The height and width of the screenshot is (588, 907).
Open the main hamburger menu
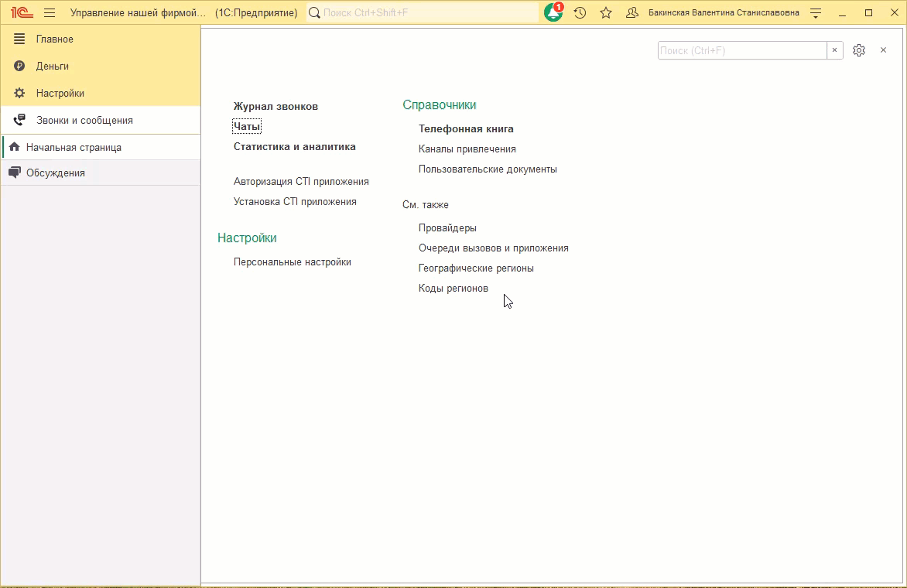[x=49, y=12]
